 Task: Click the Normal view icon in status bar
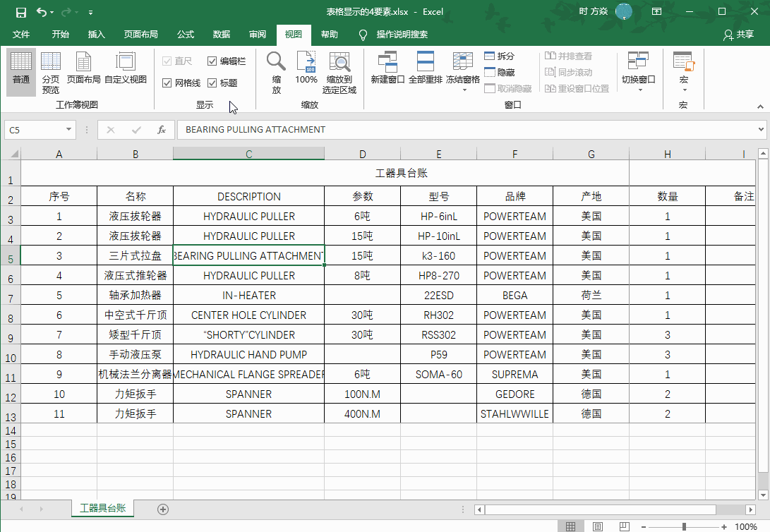coord(570,526)
